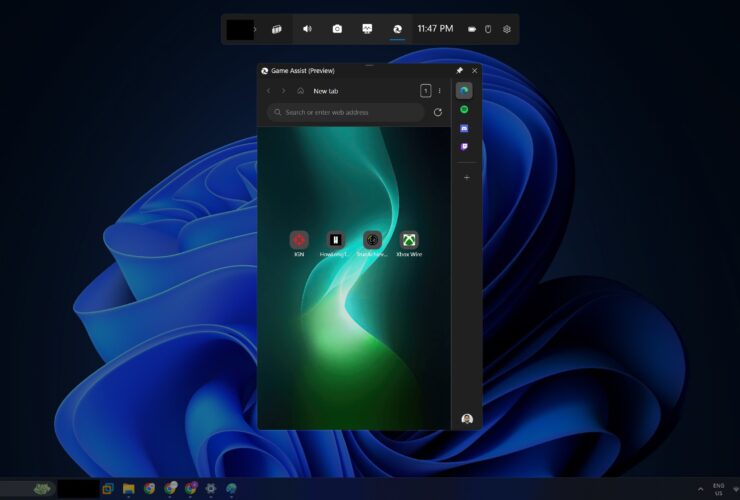Open File Explorer from the taskbar
This screenshot has width=740, height=500.
129,489
